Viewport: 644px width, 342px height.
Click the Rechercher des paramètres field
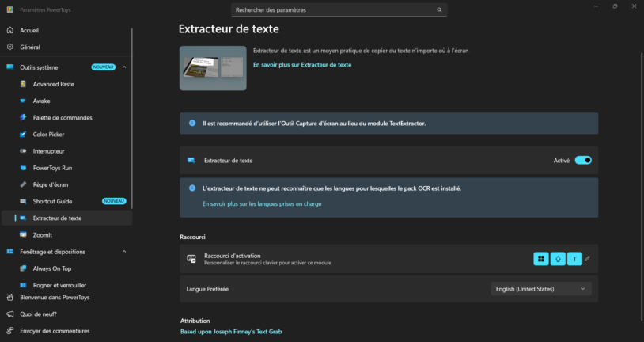(x=339, y=9)
